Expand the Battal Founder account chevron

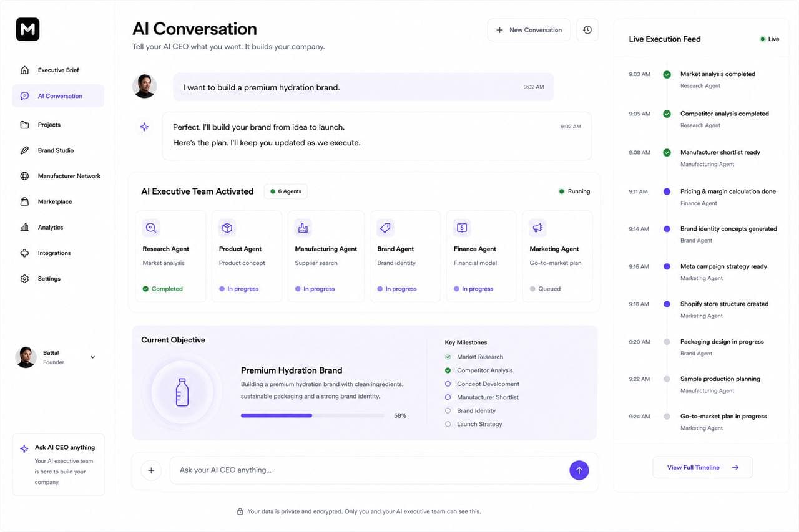92,357
